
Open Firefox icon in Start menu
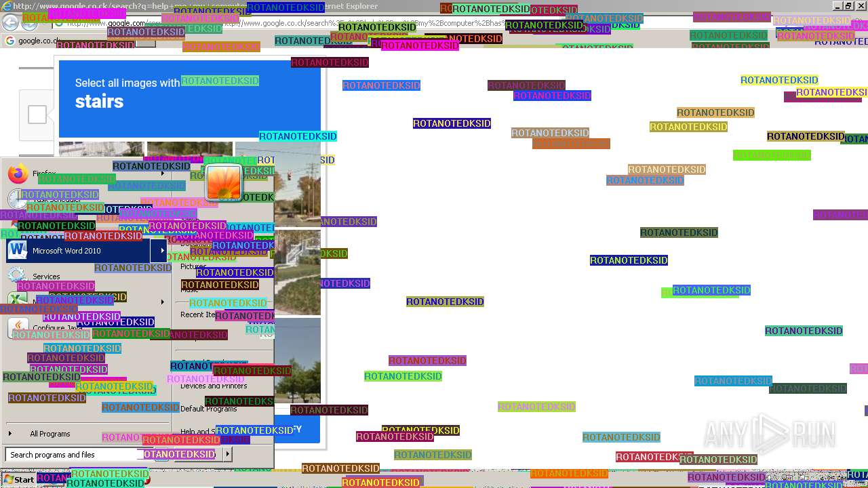(x=18, y=174)
